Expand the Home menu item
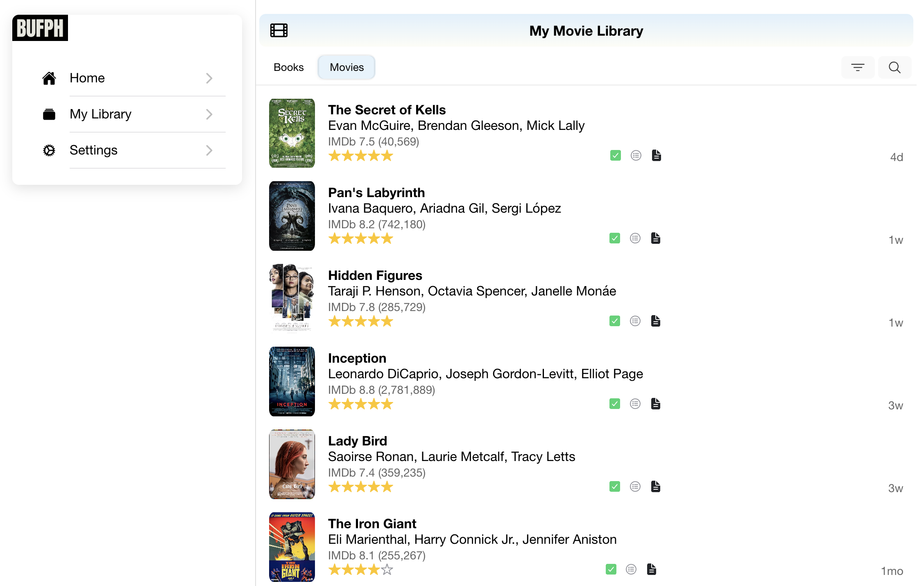This screenshot has width=924, height=586. tap(209, 78)
